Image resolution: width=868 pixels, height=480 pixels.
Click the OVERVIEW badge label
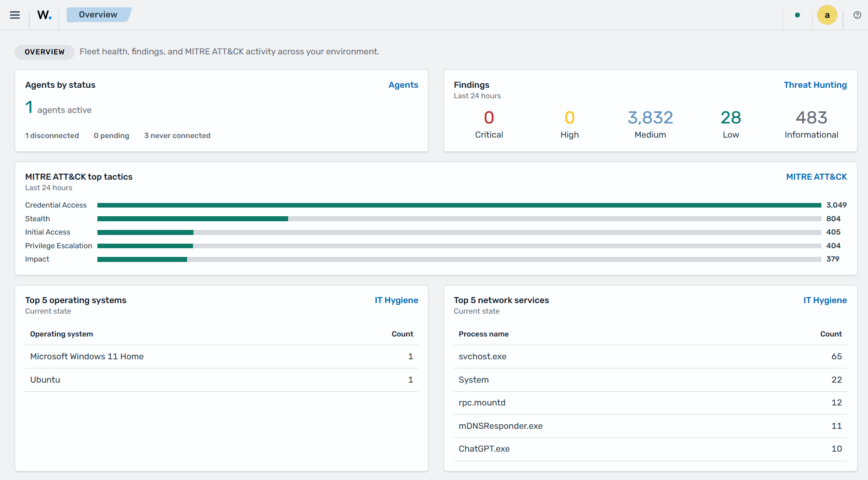tap(44, 52)
